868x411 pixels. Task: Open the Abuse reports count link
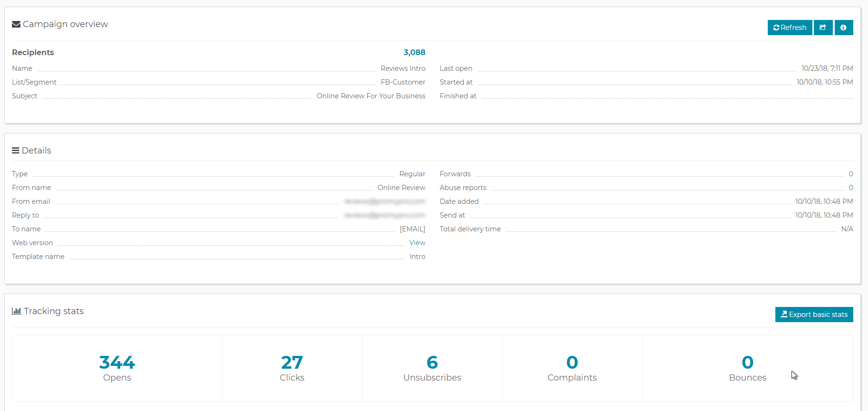click(851, 188)
